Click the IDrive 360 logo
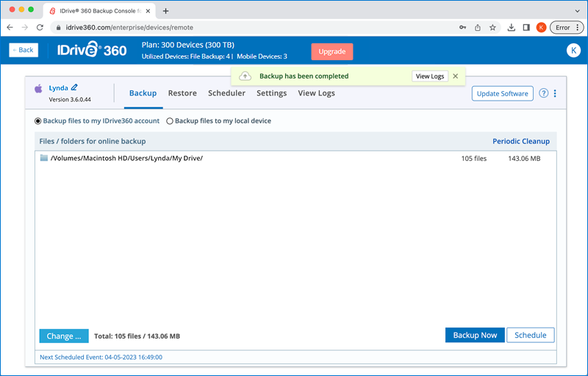588x376 pixels. point(92,50)
